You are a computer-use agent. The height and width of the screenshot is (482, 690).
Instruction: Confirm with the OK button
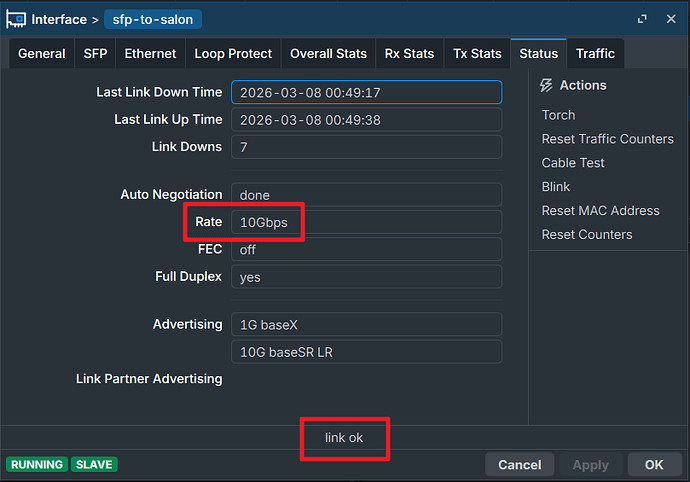point(654,464)
